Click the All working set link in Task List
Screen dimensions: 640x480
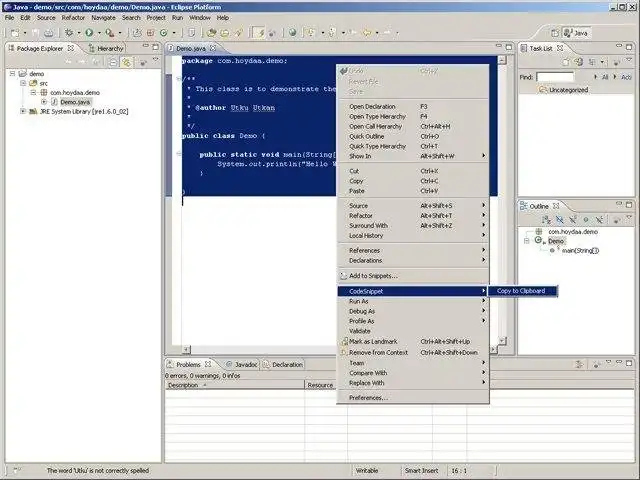(605, 77)
